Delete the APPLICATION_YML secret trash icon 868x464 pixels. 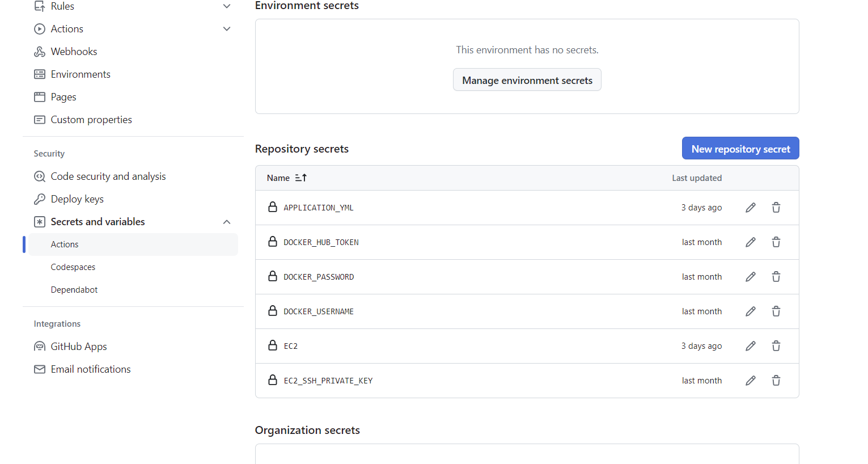[x=776, y=208]
